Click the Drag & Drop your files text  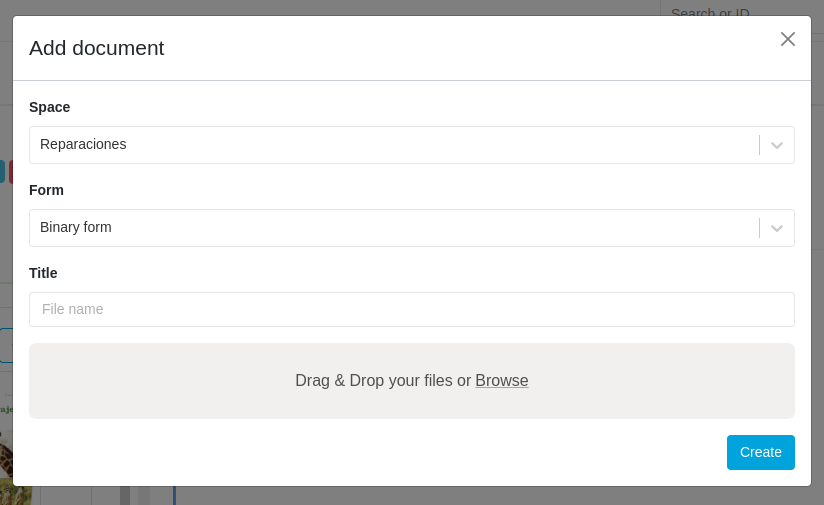point(382,381)
